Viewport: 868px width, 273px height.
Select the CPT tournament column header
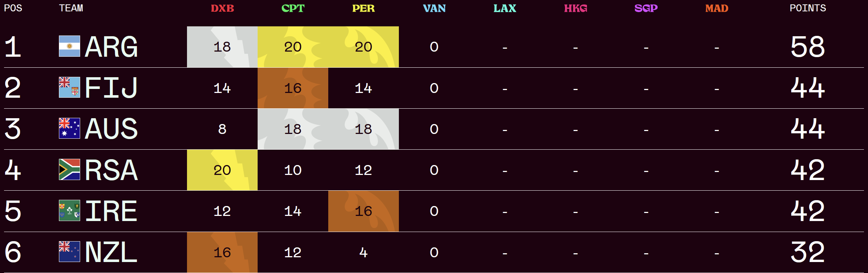pyautogui.click(x=293, y=8)
